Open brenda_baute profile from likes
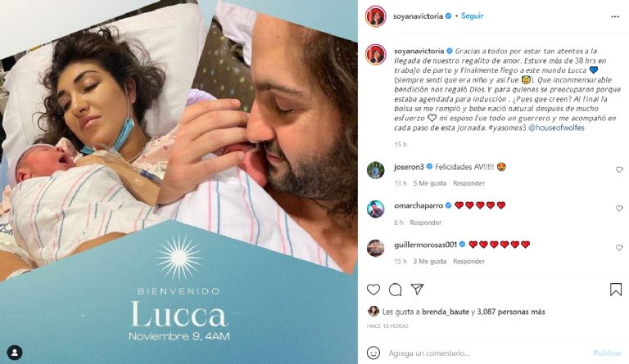Screen dimensions: 629x364 (446, 312)
